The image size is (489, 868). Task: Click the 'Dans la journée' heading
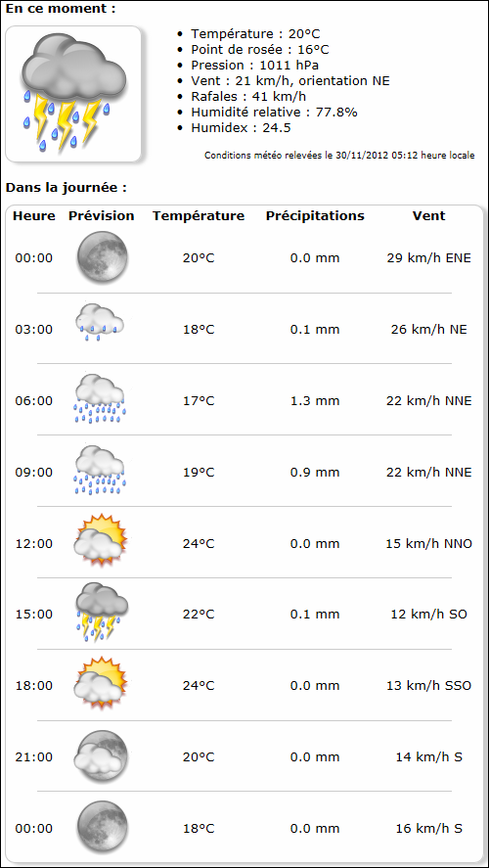(67, 188)
